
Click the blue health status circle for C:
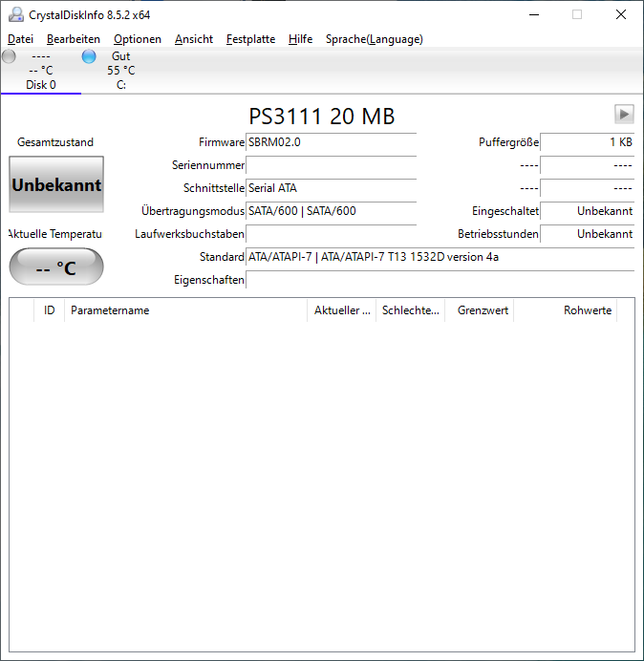coord(89,56)
